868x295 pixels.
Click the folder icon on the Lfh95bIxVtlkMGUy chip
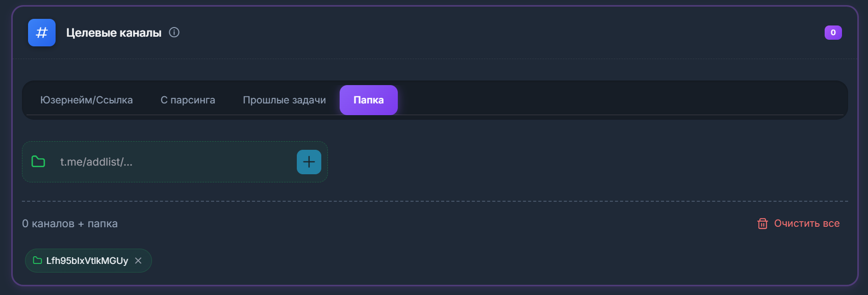tap(37, 261)
